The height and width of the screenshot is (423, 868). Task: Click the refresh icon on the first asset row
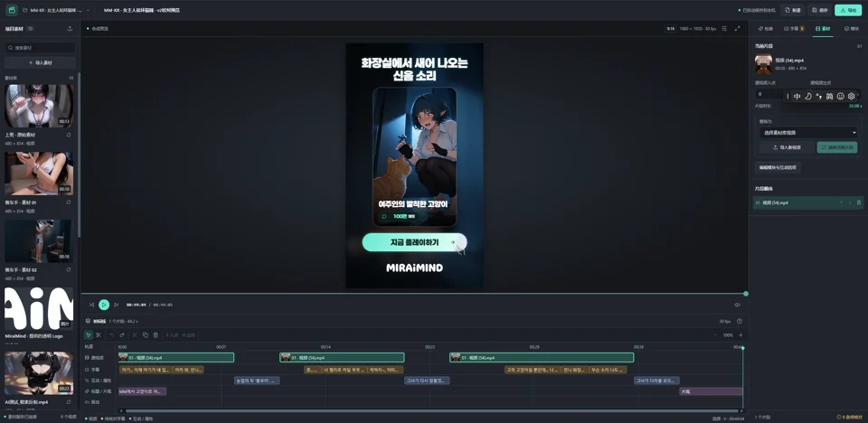point(69,135)
